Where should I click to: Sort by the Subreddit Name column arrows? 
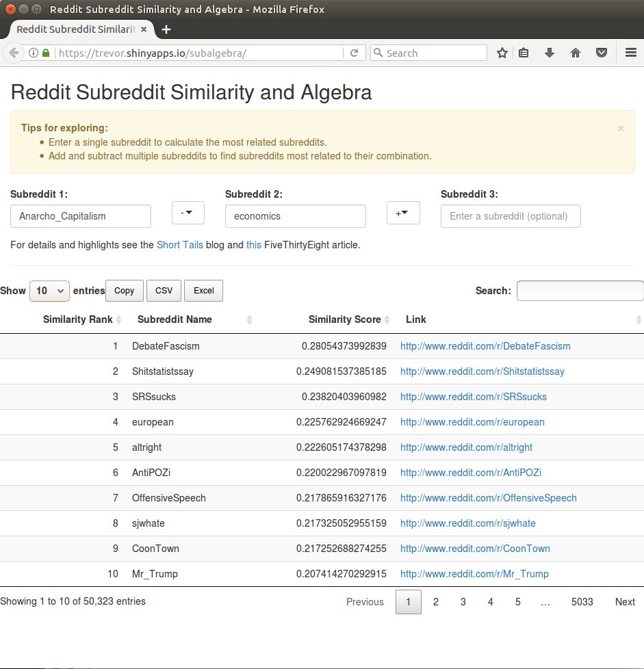coord(249,319)
